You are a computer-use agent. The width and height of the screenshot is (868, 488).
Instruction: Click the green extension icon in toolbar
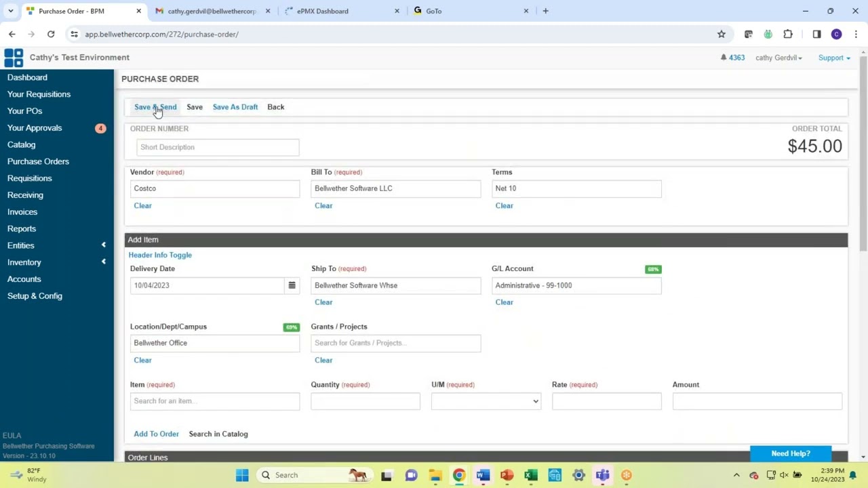[768, 34]
